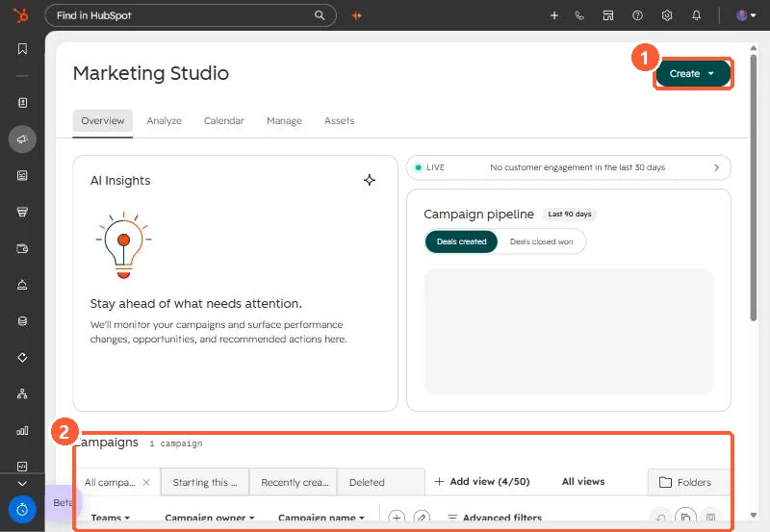Open the Reporting bar chart icon
The width and height of the screenshot is (770, 532).
[x=22, y=430]
